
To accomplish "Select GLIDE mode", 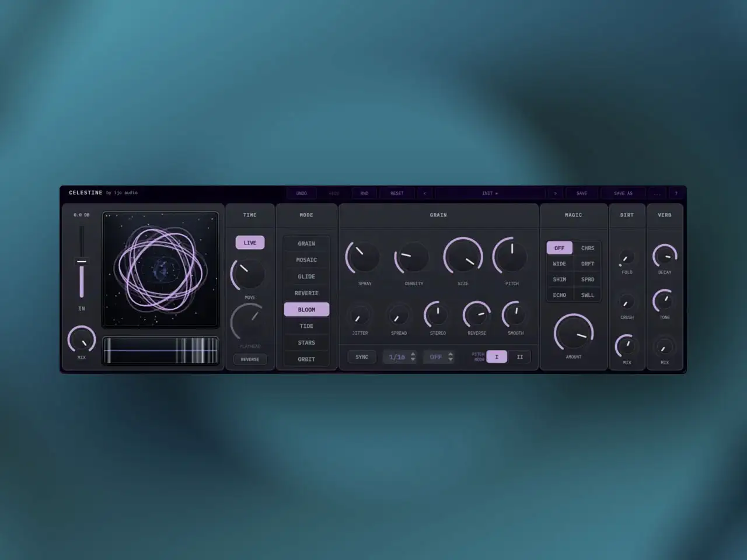I will point(306,276).
